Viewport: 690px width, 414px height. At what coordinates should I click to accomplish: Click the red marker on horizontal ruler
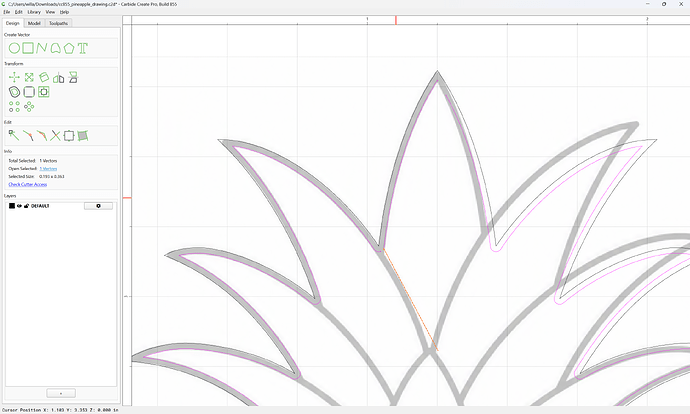(396, 20)
